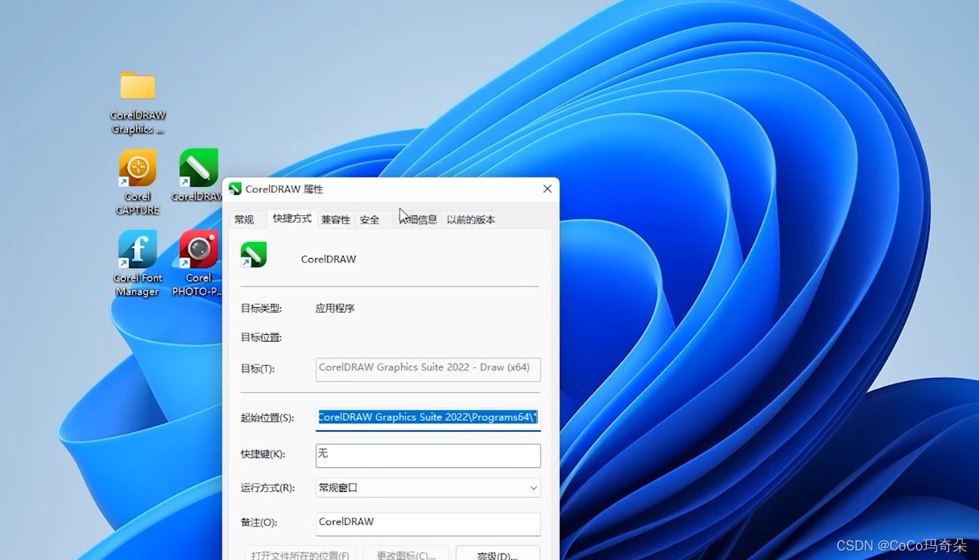Expand the 运行方式(R) 常规窗口 dropdown

click(x=428, y=487)
